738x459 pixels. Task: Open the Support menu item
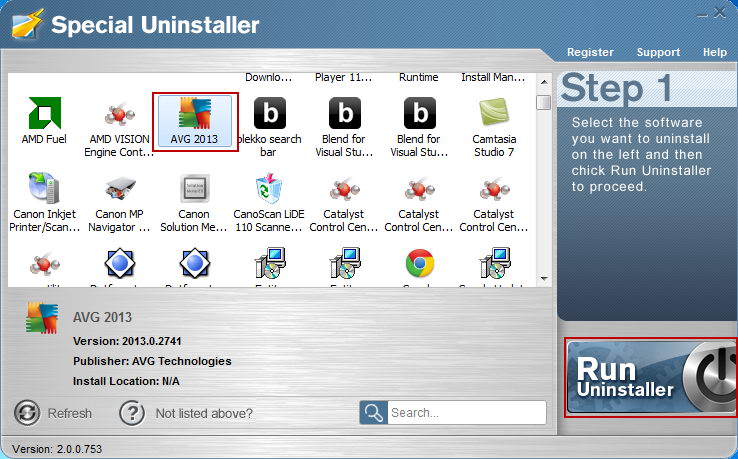(x=658, y=52)
